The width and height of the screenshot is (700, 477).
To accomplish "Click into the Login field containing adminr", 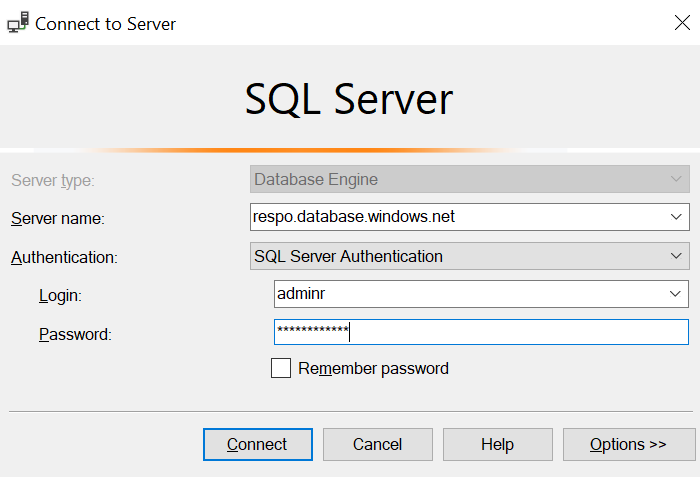I will point(465,294).
